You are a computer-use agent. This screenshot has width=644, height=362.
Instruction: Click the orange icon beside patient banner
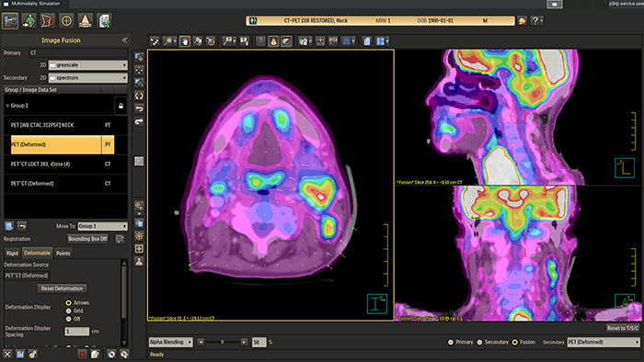(x=522, y=20)
